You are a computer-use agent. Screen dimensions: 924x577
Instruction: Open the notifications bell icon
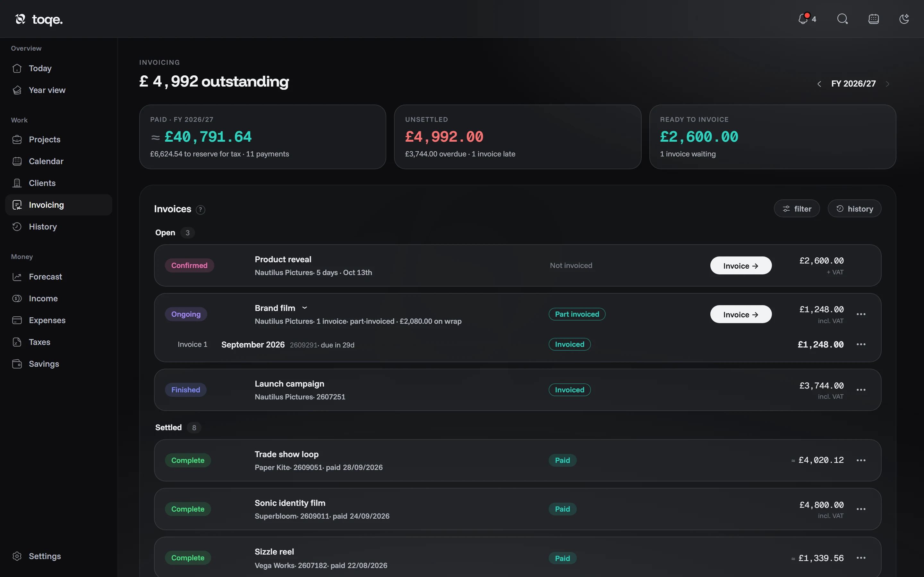(x=803, y=19)
